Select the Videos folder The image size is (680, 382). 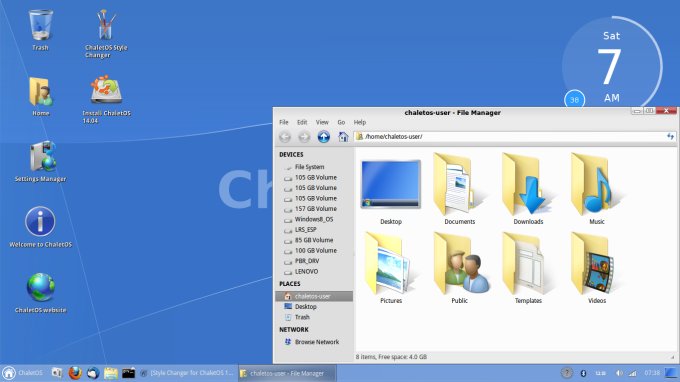pos(597,268)
